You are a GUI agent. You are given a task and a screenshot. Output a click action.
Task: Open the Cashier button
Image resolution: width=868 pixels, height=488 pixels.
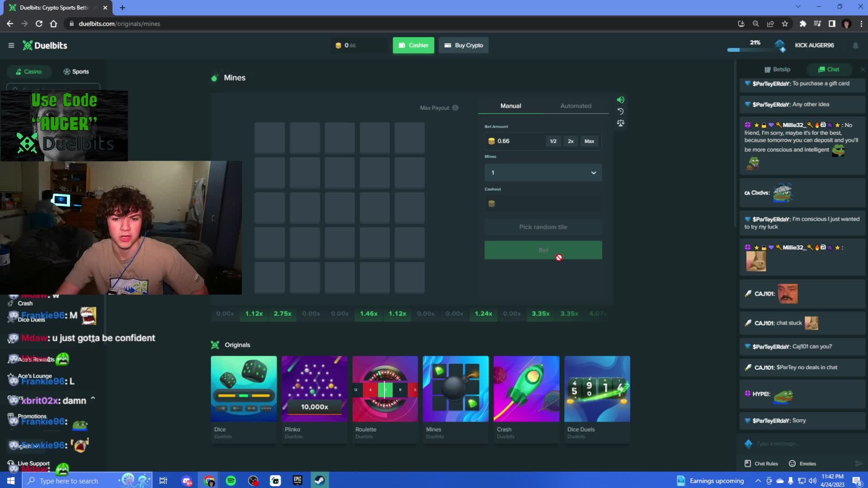click(413, 45)
